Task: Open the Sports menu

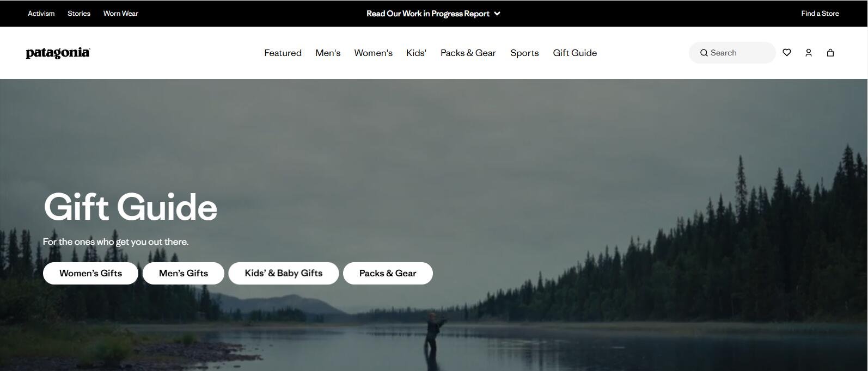Action: click(524, 53)
